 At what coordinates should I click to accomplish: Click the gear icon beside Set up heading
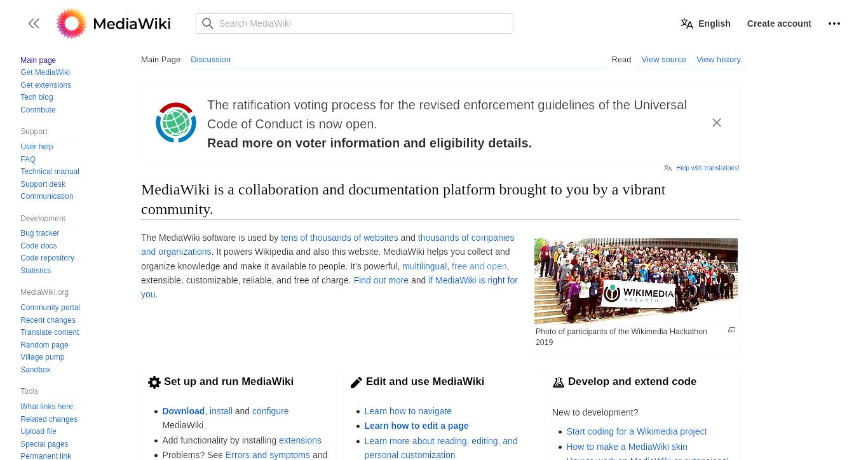pos(154,382)
